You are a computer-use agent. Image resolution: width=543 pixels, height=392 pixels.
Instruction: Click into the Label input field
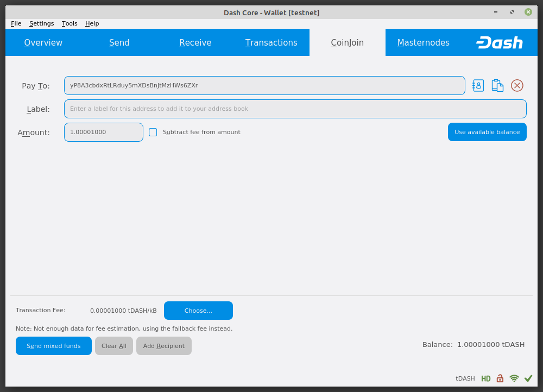coord(295,109)
